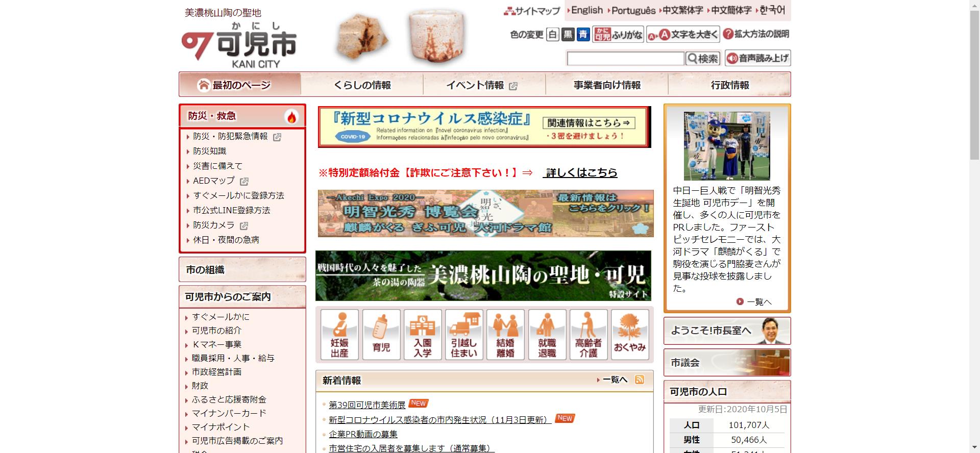Click the external link icon beside 防災カメラ
The height and width of the screenshot is (453, 980).
244,225
